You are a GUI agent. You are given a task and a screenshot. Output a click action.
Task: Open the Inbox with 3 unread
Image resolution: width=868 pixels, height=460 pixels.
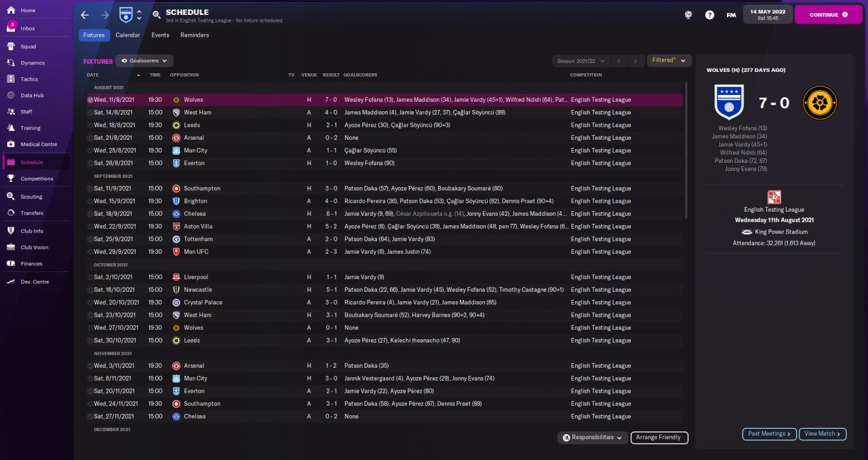(x=27, y=28)
